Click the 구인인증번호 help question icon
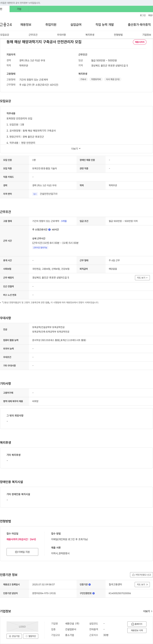The height and width of the screenshot is (644, 153). pos(94,593)
